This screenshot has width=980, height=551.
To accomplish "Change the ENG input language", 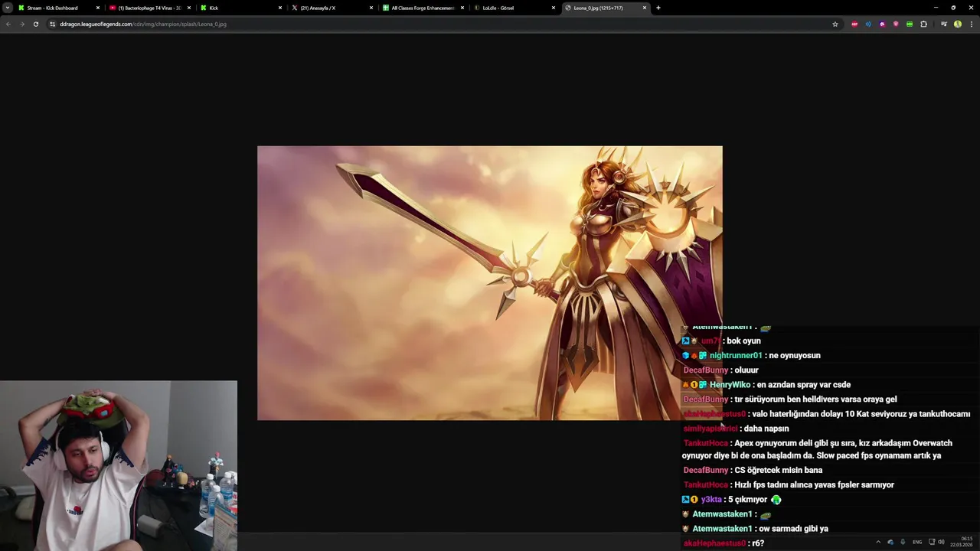I will click(x=917, y=542).
